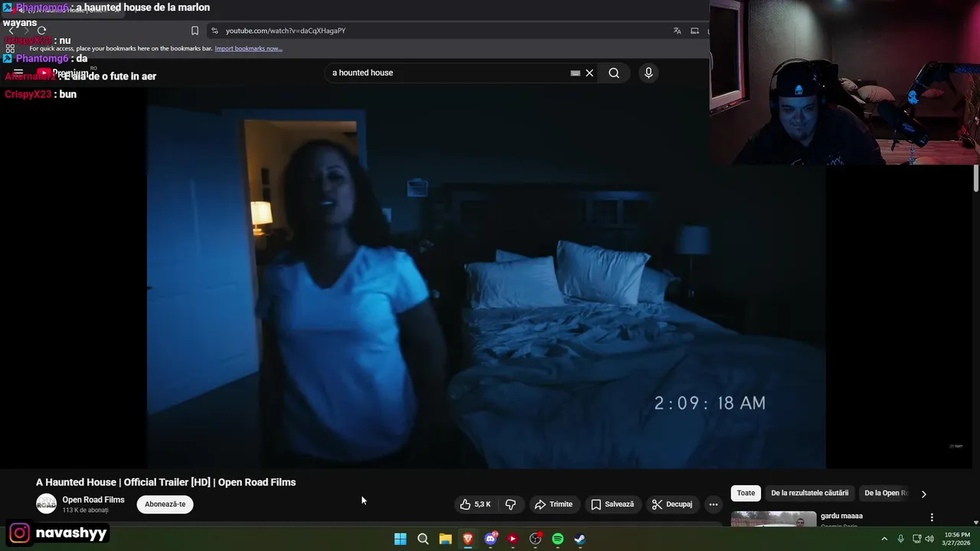
Task: Open the page translate icon in address bar
Action: [x=677, y=31]
